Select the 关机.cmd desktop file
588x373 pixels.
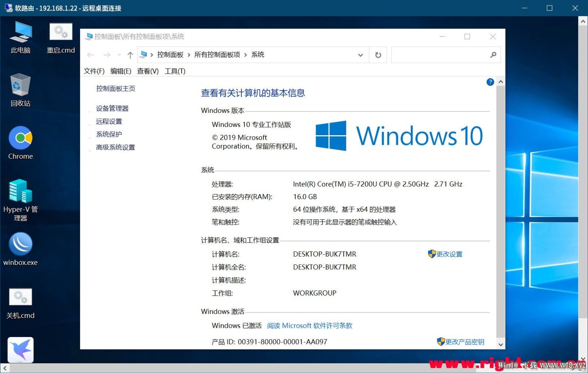[21, 304]
